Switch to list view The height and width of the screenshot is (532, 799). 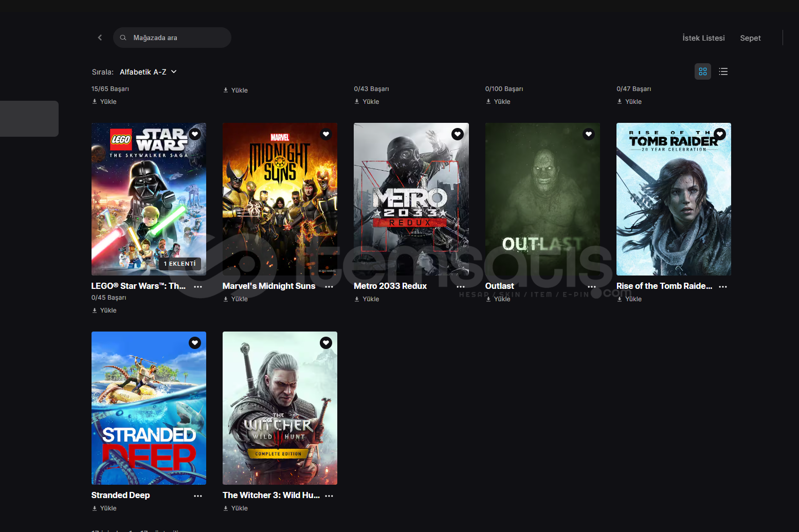tap(723, 71)
